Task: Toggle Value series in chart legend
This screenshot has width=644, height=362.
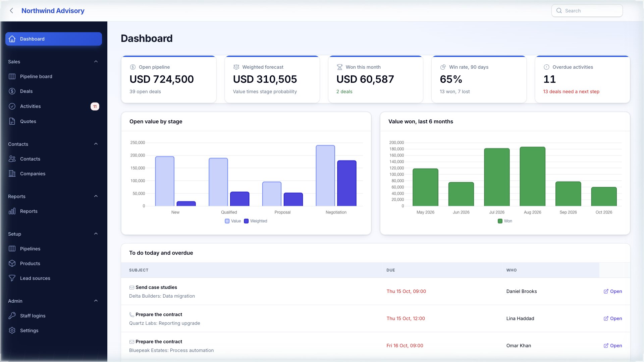Action: coord(233,221)
